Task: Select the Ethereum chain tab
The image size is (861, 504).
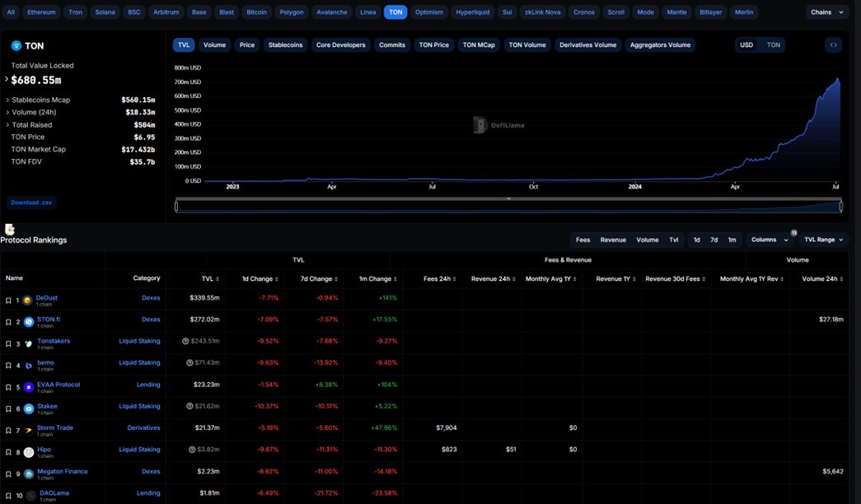Action: coord(42,12)
